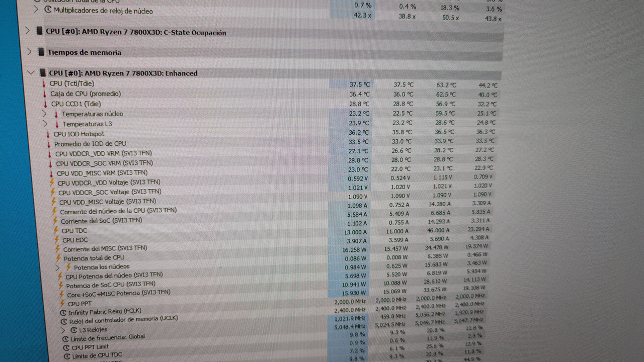Click the 16.258 W current value
Image resolution: width=644 pixels, height=362 pixels.
[354, 249]
